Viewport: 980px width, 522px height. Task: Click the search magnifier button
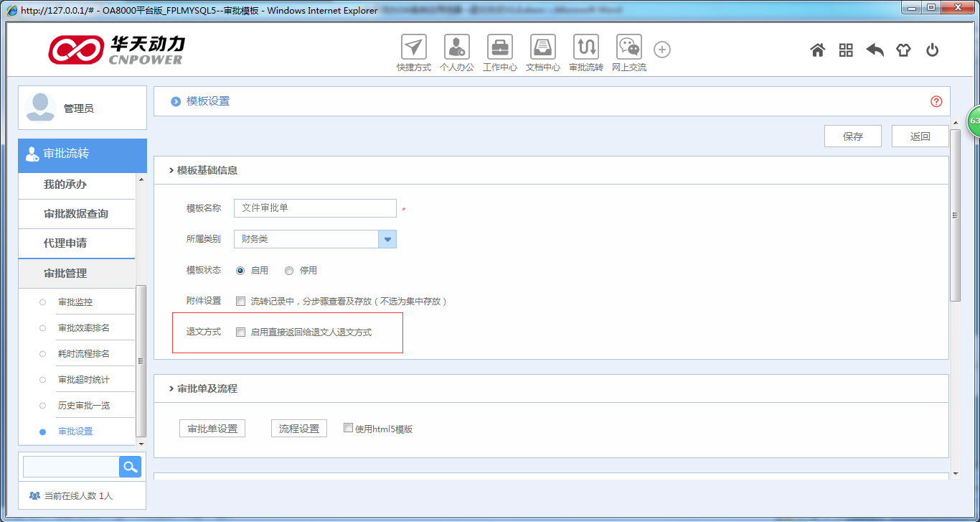point(130,467)
